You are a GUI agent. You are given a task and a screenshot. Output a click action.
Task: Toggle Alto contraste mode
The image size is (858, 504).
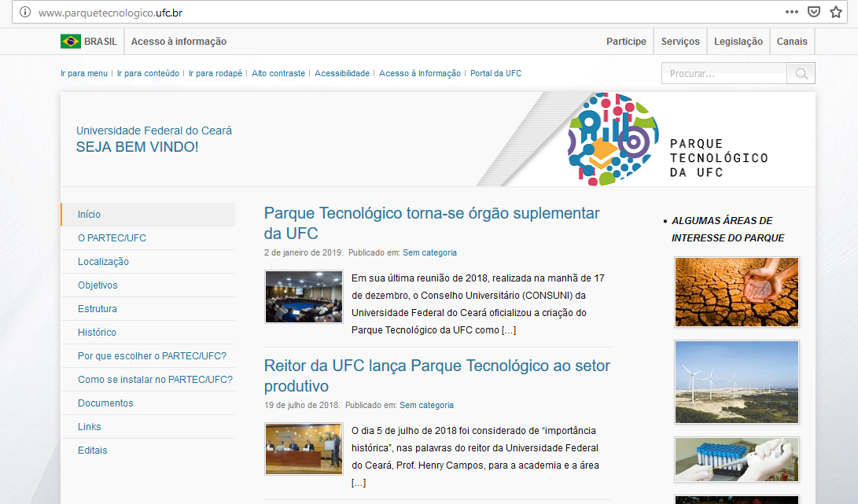point(278,73)
